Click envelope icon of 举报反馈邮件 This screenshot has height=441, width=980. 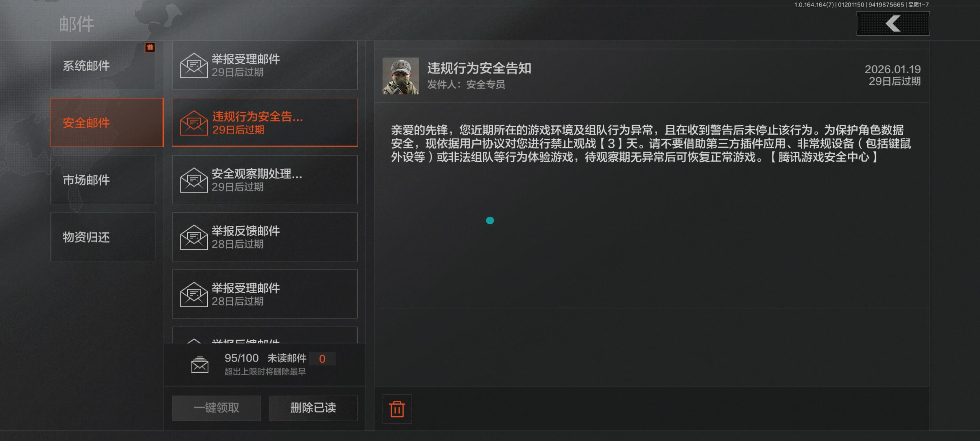pyautogui.click(x=194, y=237)
